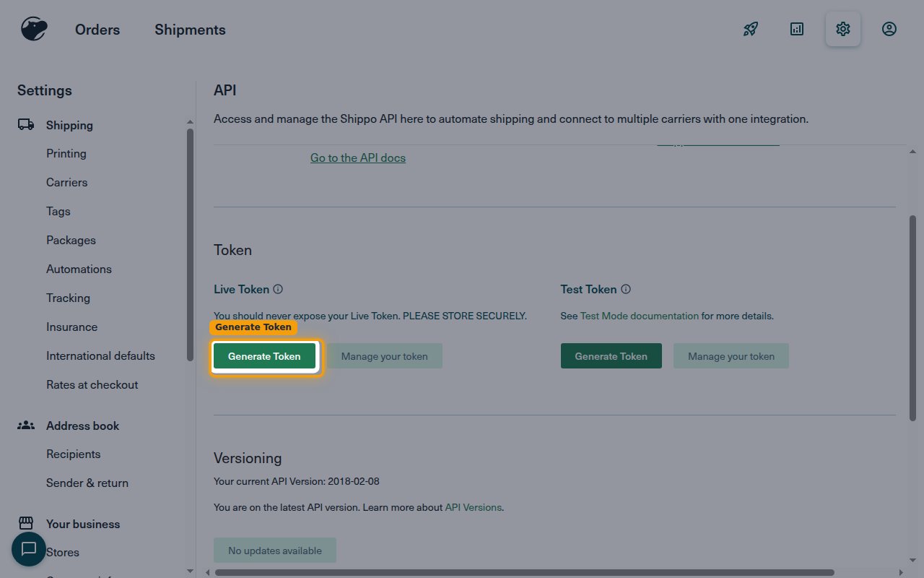This screenshot has height=578, width=924.
Task: Click the Test Token info icon
Action: pos(626,289)
